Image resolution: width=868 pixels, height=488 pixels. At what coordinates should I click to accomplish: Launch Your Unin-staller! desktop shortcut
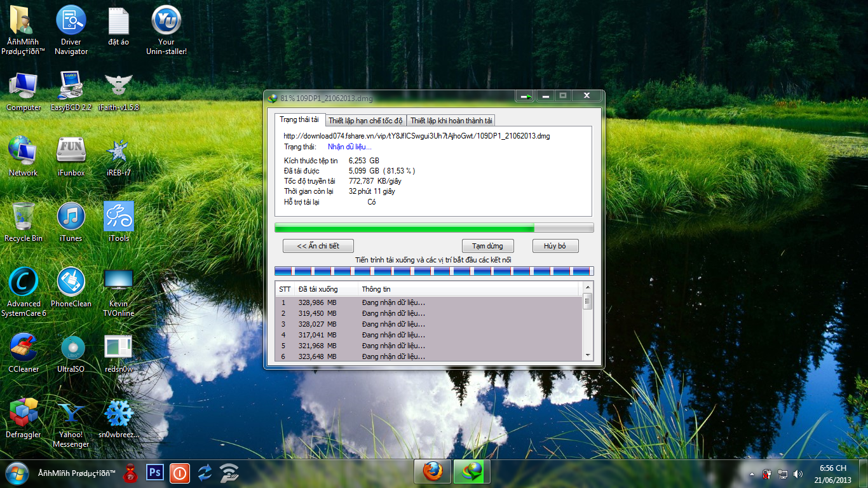(166, 30)
